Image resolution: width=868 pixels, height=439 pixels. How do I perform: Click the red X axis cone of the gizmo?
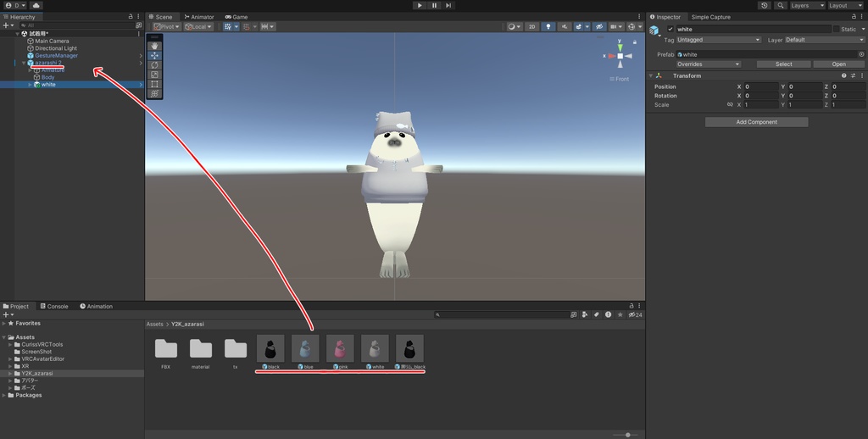point(612,56)
